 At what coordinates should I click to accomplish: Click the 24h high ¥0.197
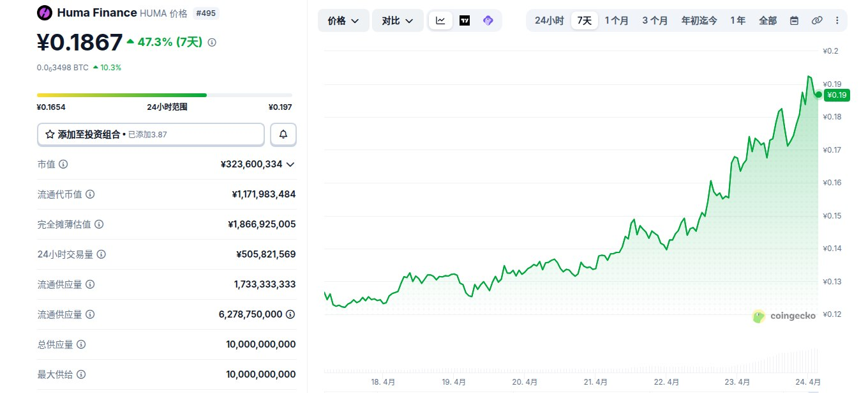(x=280, y=107)
